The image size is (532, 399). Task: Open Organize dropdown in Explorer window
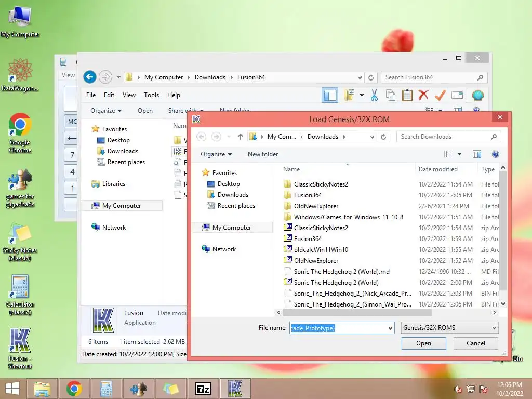click(x=106, y=111)
